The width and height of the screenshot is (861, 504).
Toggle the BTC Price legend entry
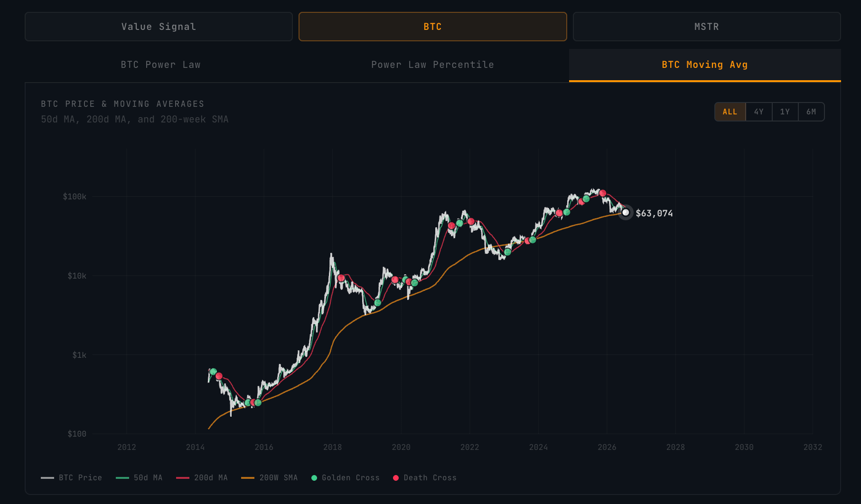[x=72, y=478]
